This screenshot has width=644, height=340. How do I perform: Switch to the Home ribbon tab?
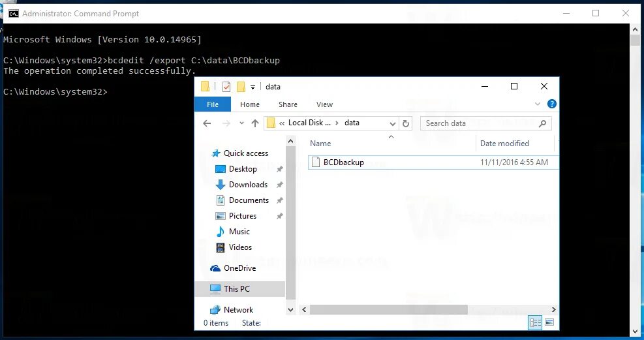point(250,104)
